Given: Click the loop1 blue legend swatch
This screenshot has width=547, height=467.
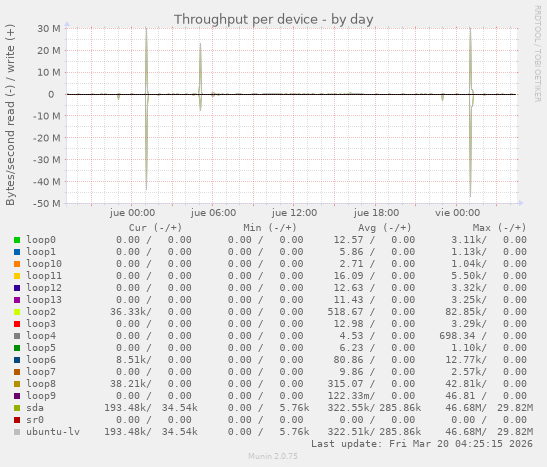Looking at the screenshot, I should (x=17, y=252).
